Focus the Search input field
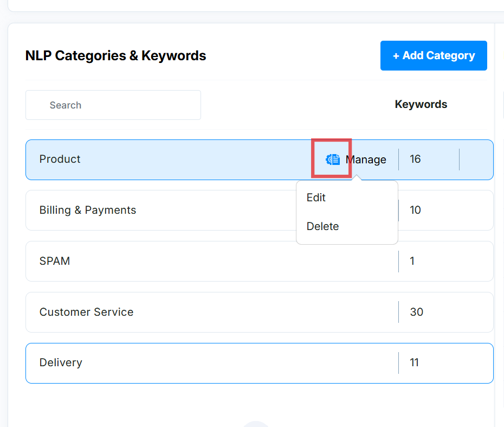This screenshot has width=504, height=427. (113, 105)
